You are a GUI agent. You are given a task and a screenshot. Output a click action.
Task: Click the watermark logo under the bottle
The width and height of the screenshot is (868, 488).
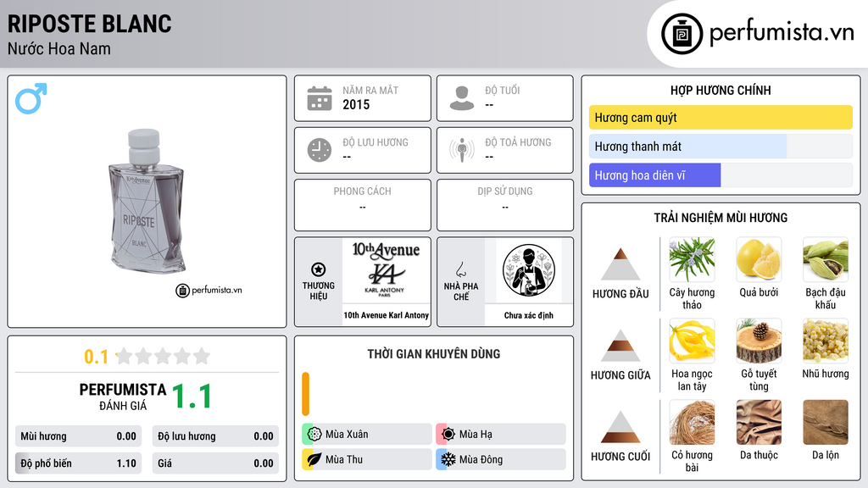pos(209,290)
